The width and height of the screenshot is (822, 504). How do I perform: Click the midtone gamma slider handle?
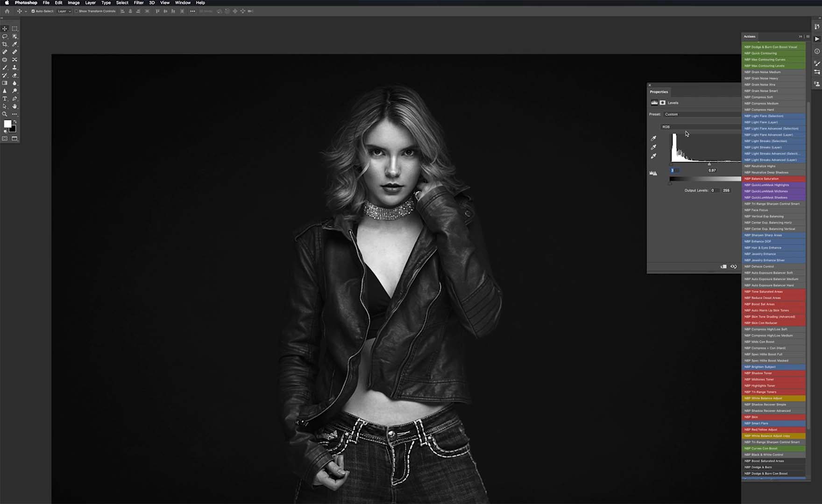click(x=709, y=164)
